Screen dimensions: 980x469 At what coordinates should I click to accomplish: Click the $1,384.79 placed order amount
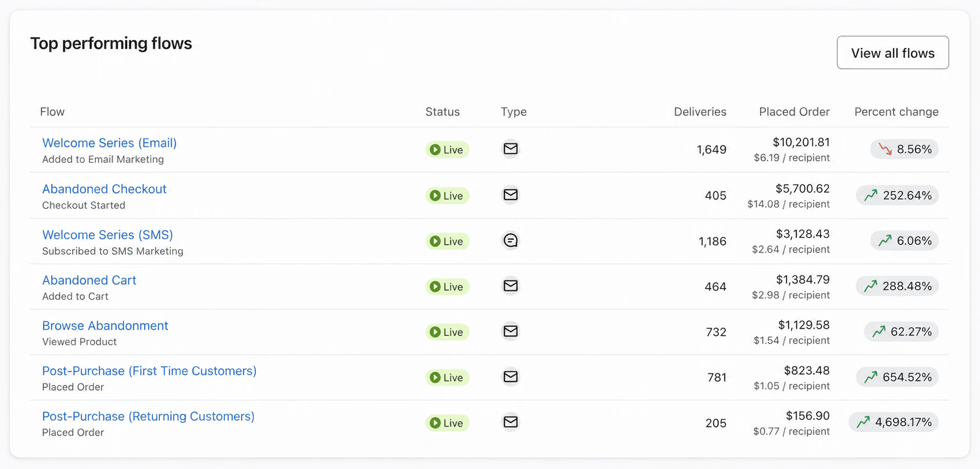click(x=803, y=280)
